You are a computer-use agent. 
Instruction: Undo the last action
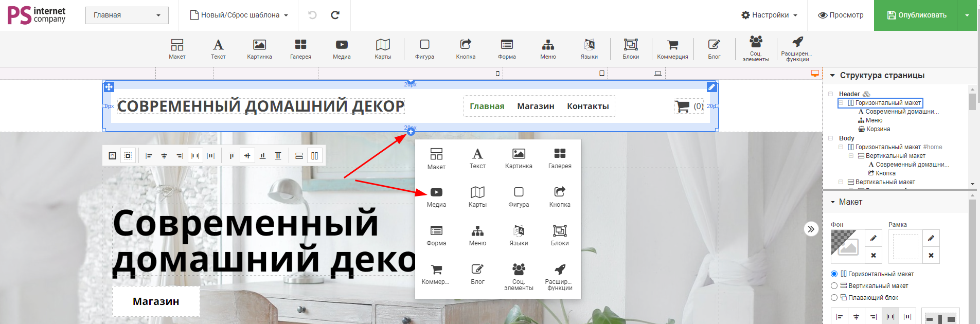312,15
